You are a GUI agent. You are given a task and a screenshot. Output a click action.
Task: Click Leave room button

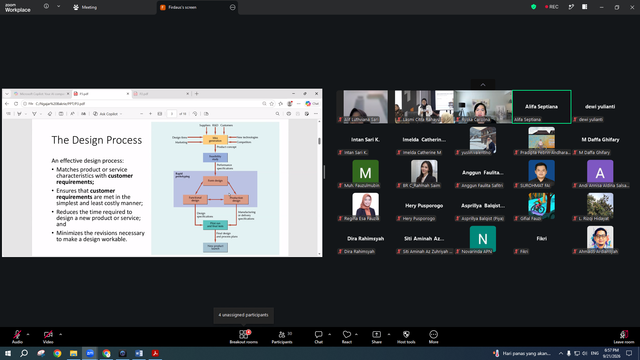click(624, 337)
